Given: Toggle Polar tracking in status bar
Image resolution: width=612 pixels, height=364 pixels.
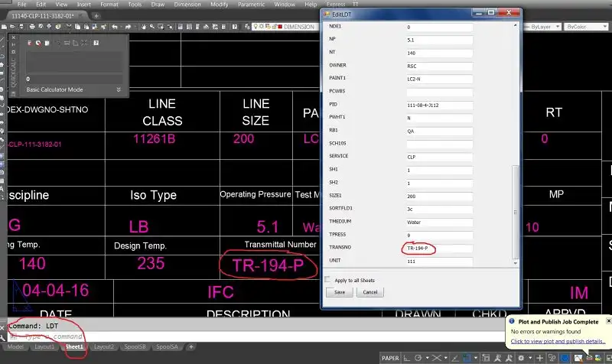Looking at the screenshot, I should (x=418, y=358).
